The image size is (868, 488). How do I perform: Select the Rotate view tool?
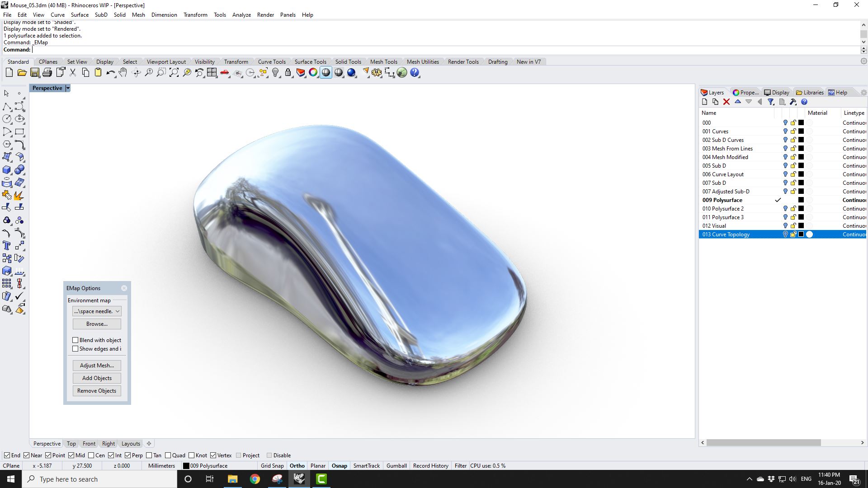(x=136, y=73)
